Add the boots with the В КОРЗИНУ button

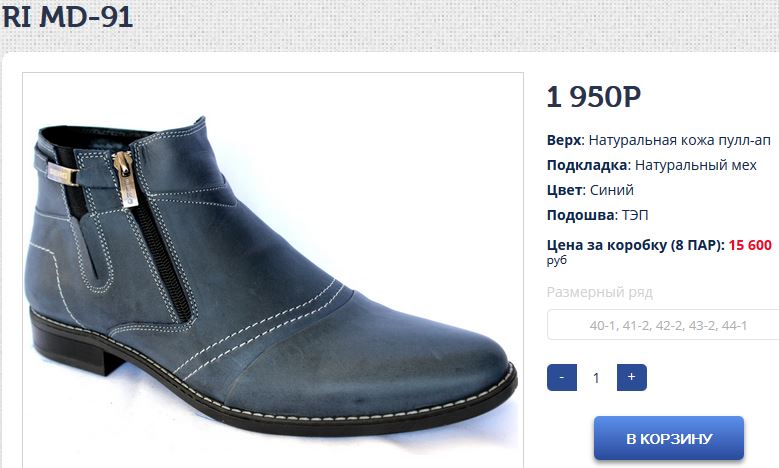coord(669,438)
